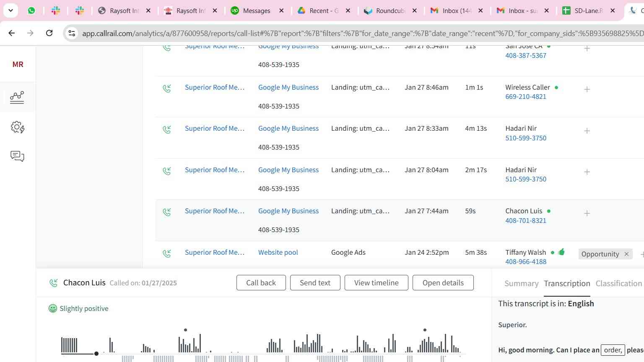Switch to the Classification tab
The image size is (644, 362).
tap(618, 283)
